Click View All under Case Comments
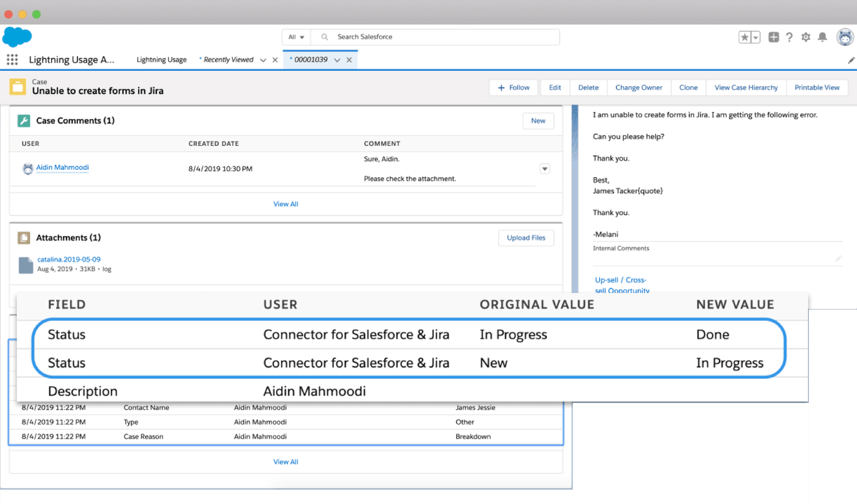Screen dimensions: 857x504 (285, 204)
